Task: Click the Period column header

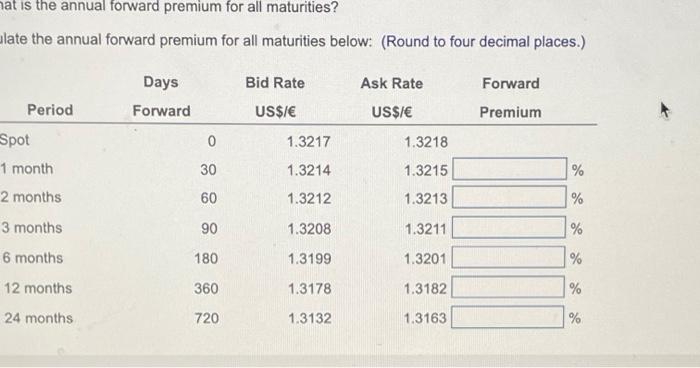Action: [x=50, y=110]
